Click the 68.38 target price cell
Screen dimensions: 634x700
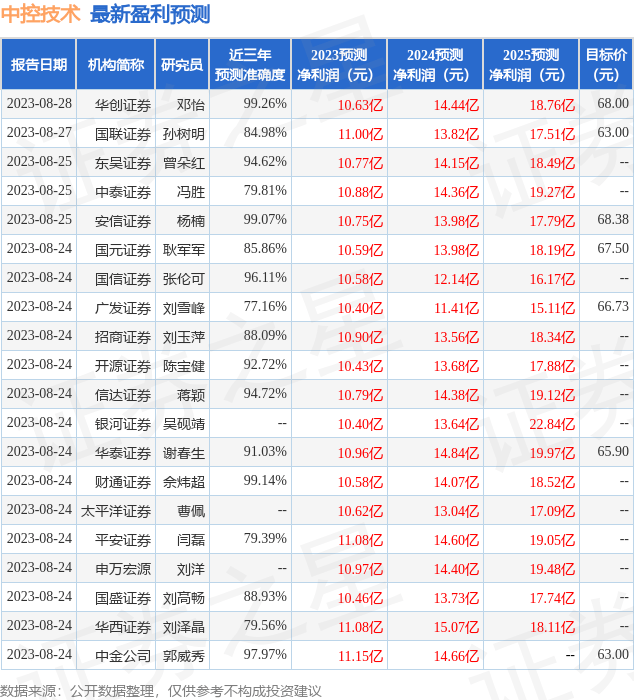tap(612, 220)
